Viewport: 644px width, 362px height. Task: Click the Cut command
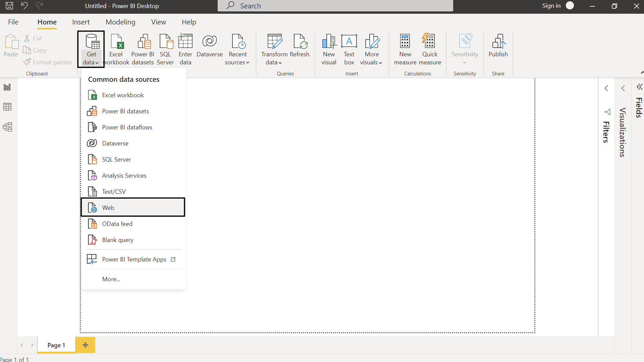pos(33,38)
